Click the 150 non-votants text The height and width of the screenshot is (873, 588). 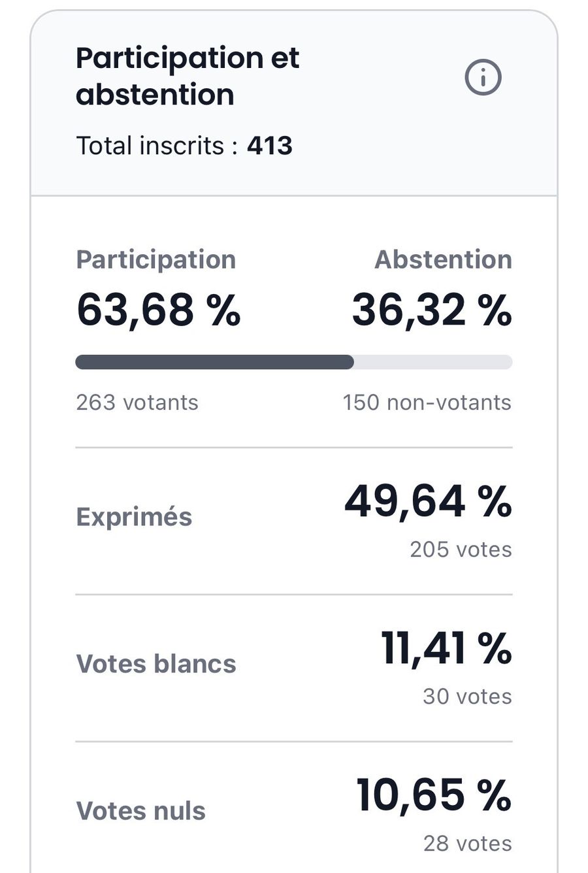pyautogui.click(x=427, y=403)
